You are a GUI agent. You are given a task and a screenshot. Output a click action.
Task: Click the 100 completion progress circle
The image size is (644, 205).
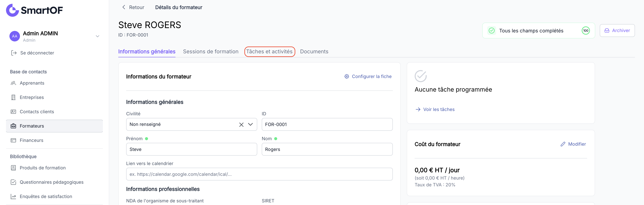point(586,31)
